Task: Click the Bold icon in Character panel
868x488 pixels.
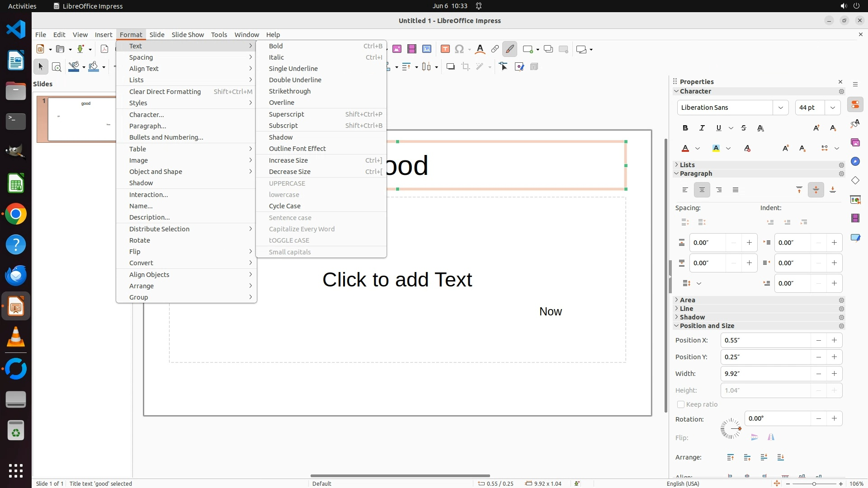Action: tap(685, 128)
